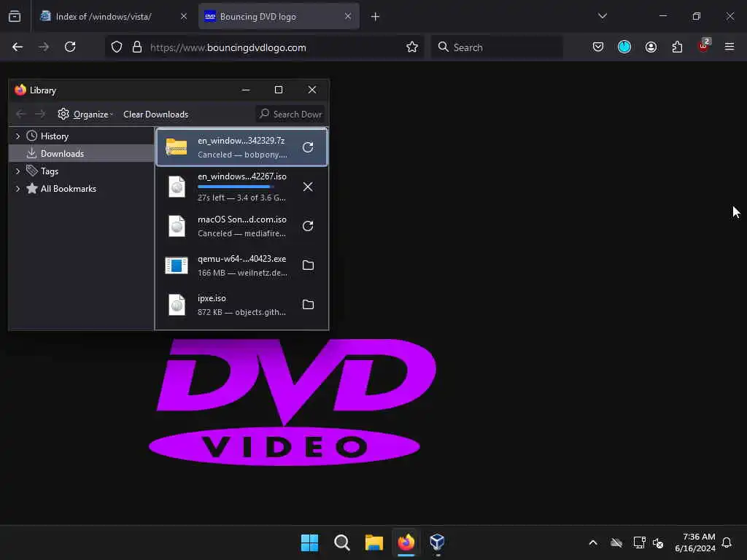Screen dimensions: 747x560
Task: Select History in the Library sidebar
Action: click(54, 136)
